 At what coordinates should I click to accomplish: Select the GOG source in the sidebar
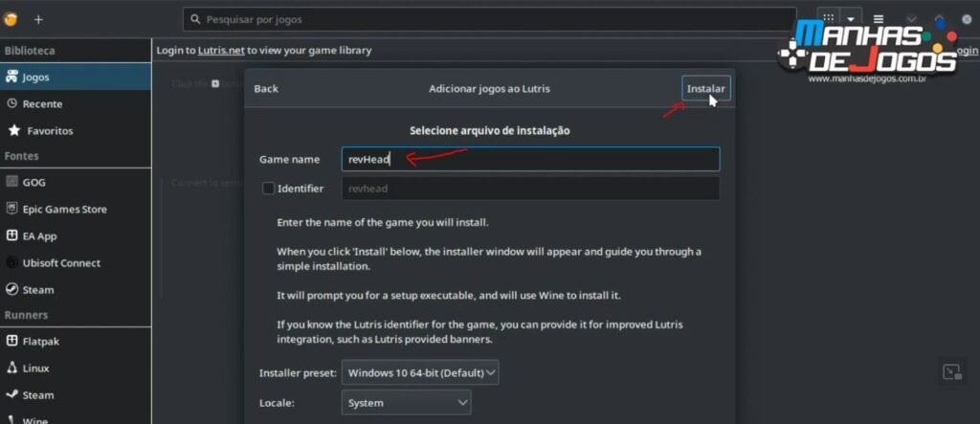(x=75, y=183)
